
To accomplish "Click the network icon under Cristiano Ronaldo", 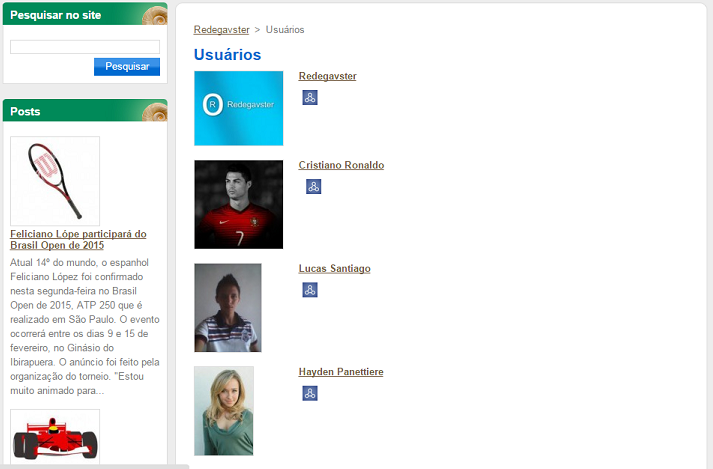I will pos(313,187).
